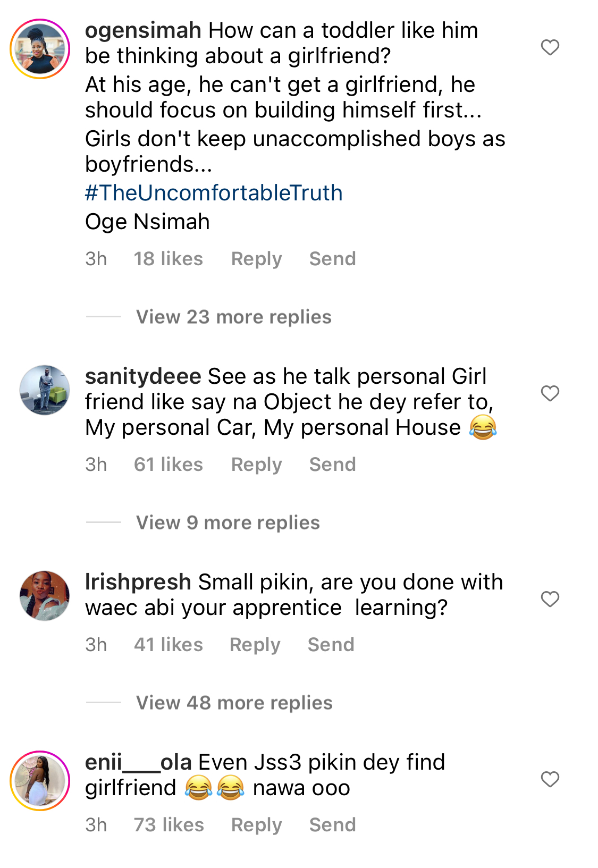Open Irishpresh's profile avatar
Viewport: 598px width, 868px height.
click(45, 596)
